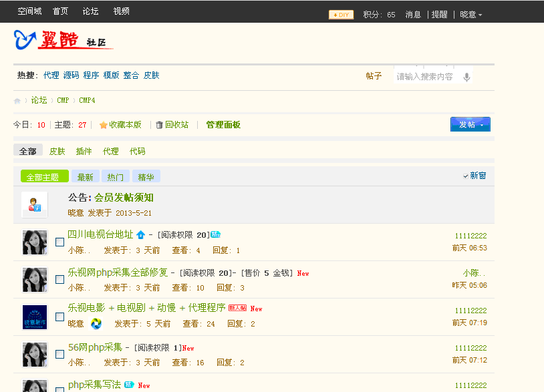Check the box beside 四川电视台地址 thread
Image resolution: width=544 pixels, height=392 pixels.
point(59,242)
